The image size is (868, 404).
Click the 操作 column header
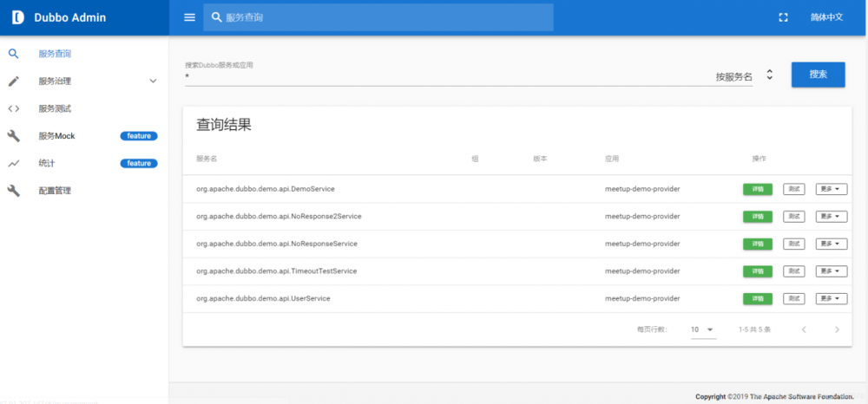pyautogui.click(x=759, y=159)
